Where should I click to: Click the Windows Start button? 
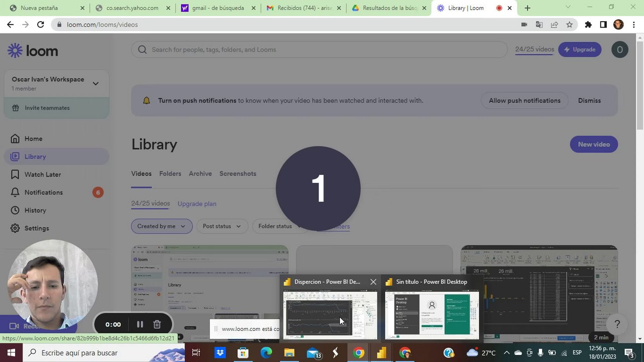coord(10,353)
